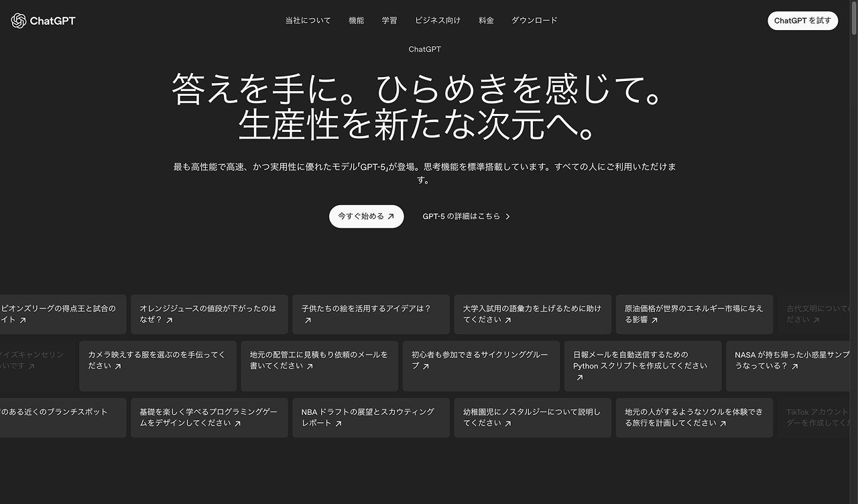The image size is (858, 504).
Task: Pick the ブランチスポット prompt card
Action: (63, 418)
